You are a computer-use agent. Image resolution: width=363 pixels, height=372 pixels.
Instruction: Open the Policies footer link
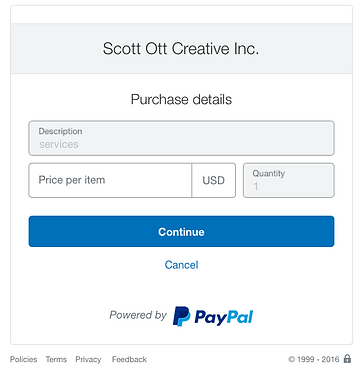(23, 359)
